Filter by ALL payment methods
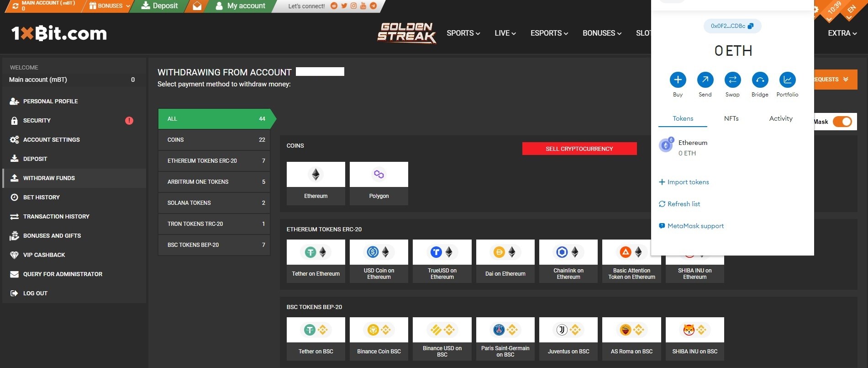This screenshot has width=868, height=368. [215, 119]
